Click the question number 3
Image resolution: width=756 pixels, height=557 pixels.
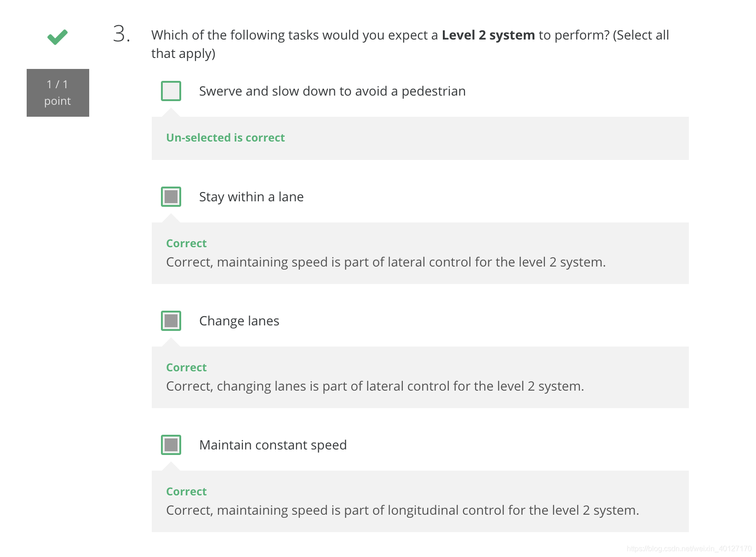coord(121,34)
